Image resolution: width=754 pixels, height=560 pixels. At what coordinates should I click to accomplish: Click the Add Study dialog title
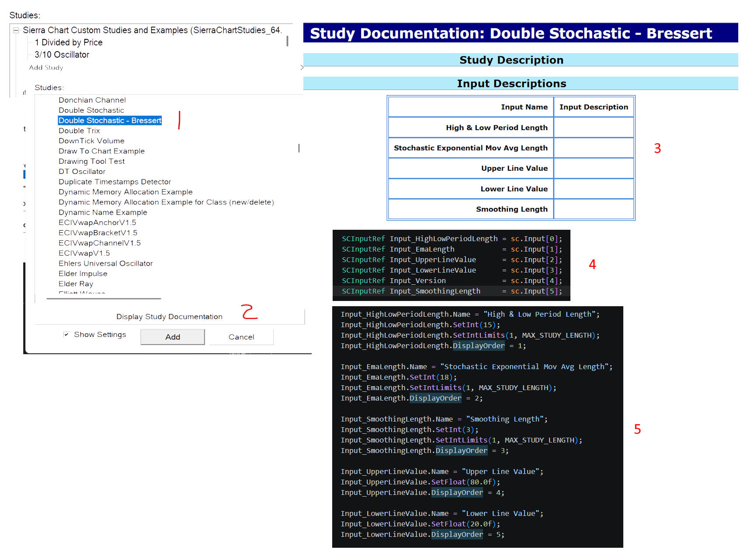point(46,68)
